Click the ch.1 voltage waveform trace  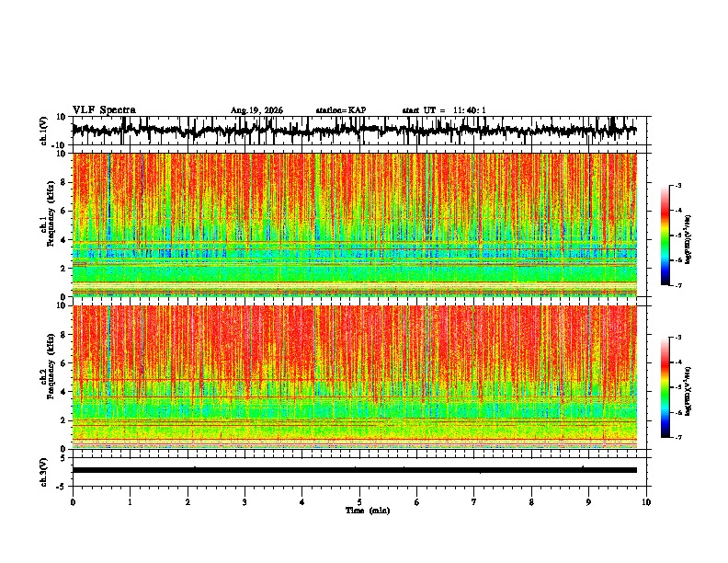(x=354, y=131)
